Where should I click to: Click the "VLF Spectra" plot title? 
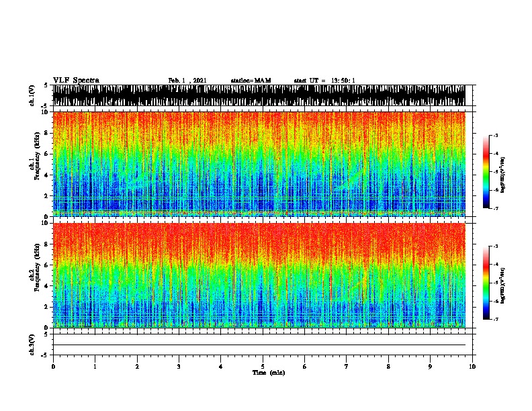click(x=76, y=80)
